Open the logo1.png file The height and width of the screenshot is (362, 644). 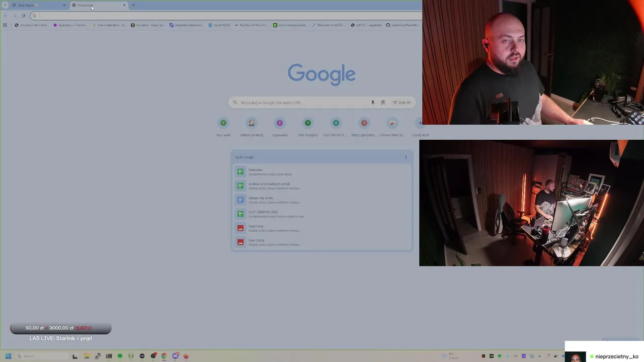pos(322,228)
